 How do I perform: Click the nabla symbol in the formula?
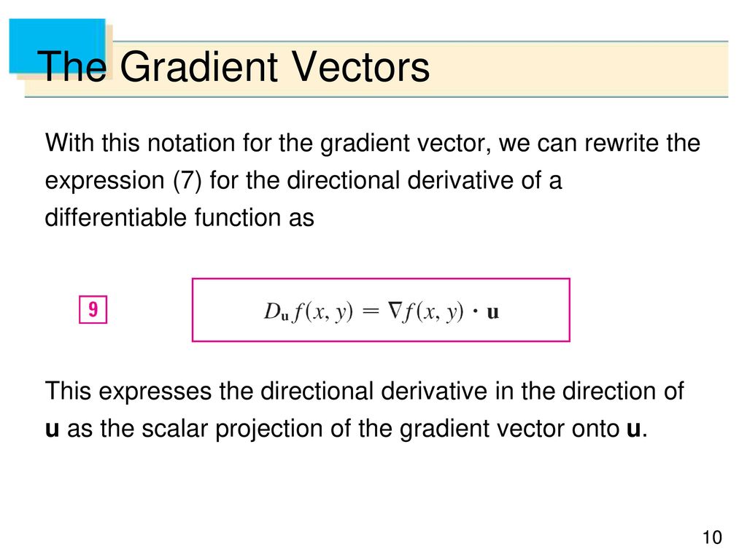pos(395,311)
